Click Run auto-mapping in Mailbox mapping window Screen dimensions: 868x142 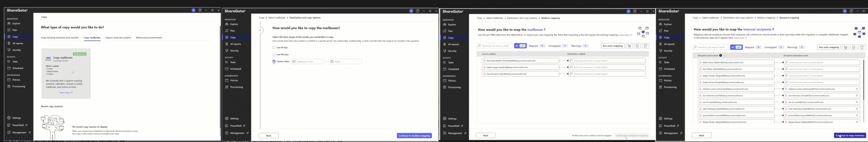612,46
